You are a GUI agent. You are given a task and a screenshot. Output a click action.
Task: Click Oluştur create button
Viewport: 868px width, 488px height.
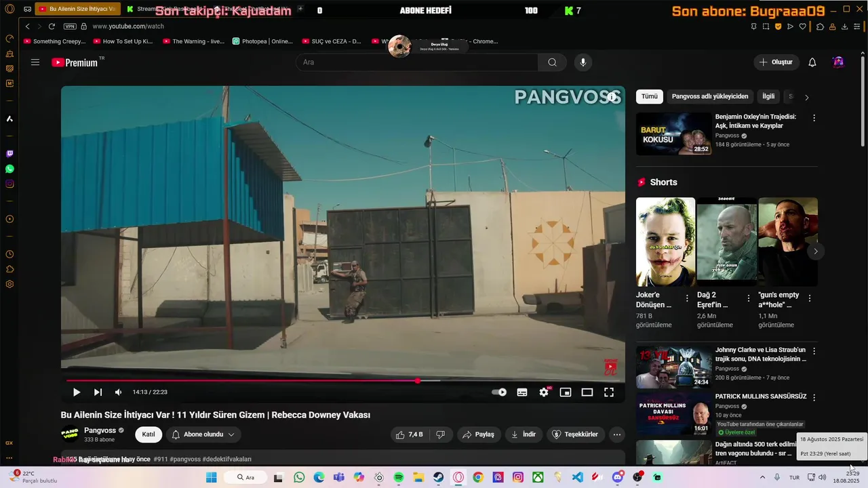pyautogui.click(x=776, y=62)
